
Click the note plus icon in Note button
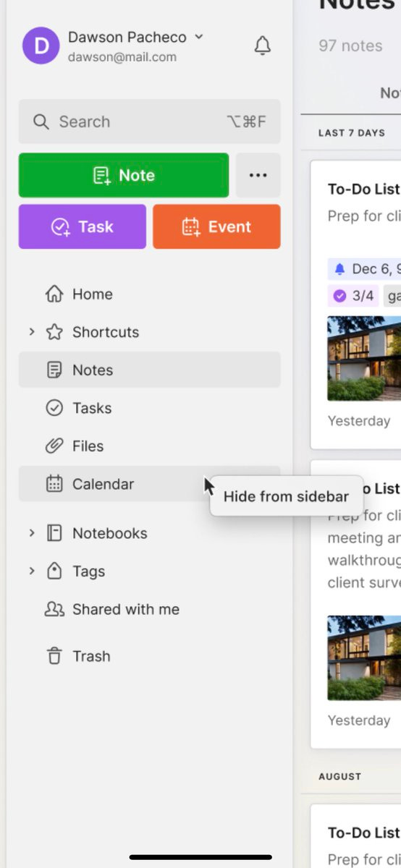point(101,176)
